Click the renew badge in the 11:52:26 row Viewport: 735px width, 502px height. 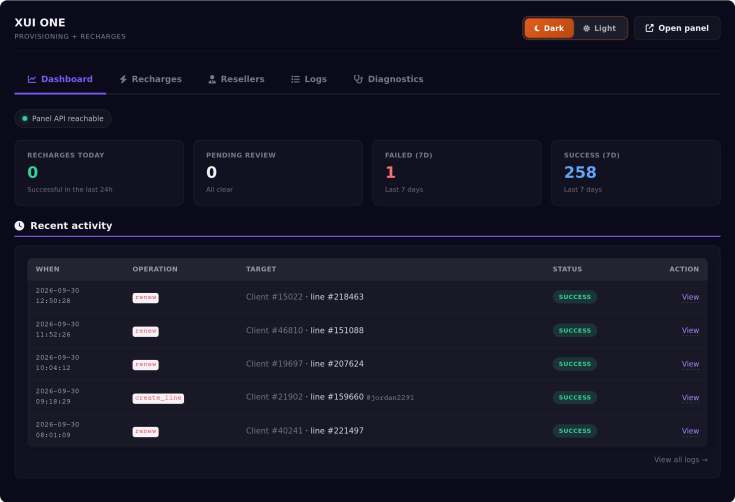pyautogui.click(x=145, y=331)
